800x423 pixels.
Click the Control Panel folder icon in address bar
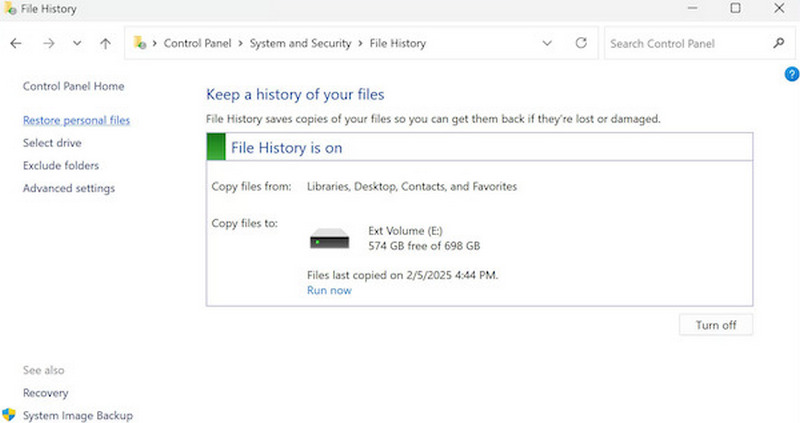click(x=140, y=43)
